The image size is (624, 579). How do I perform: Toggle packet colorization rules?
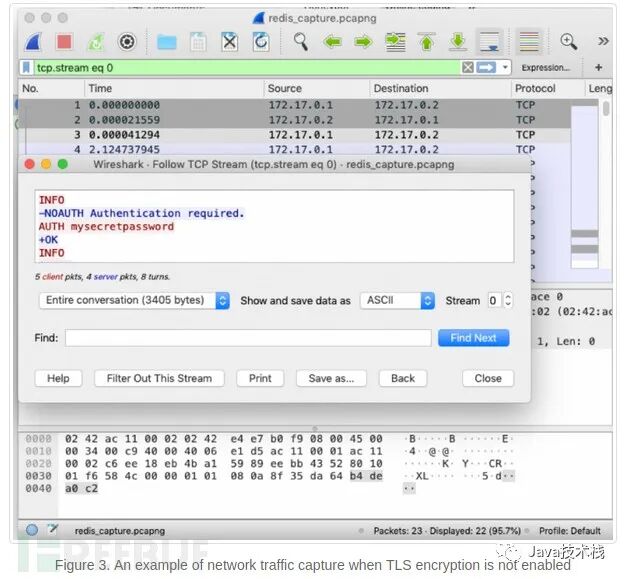coord(529,42)
